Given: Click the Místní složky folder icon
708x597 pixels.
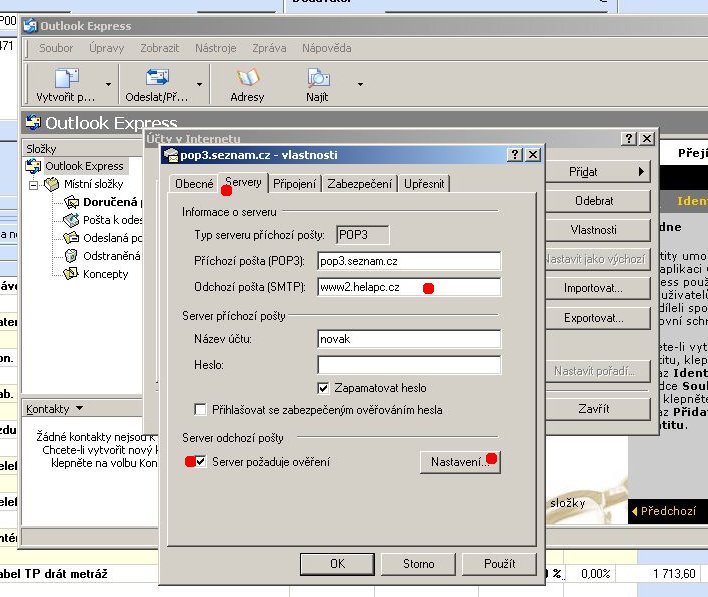Looking at the screenshot, I should coord(51,184).
